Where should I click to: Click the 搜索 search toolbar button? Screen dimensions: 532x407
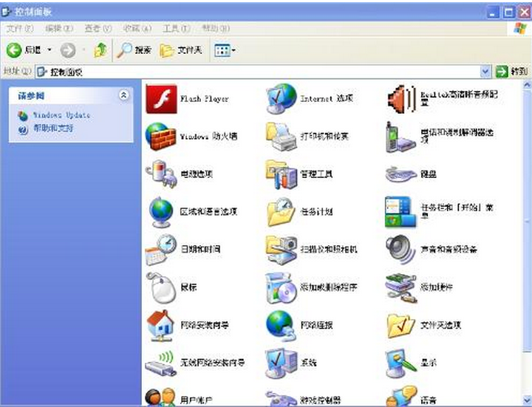[x=134, y=50]
